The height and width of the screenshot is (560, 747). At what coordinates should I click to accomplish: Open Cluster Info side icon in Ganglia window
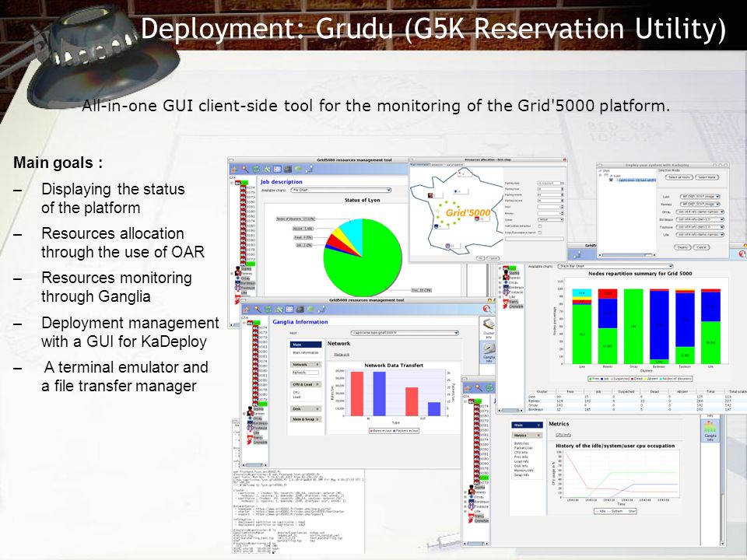pyautogui.click(x=489, y=328)
